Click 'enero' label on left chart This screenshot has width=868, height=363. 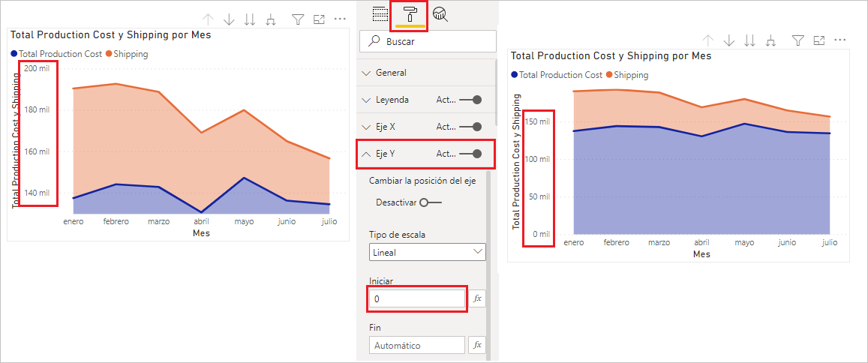[x=73, y=221]
